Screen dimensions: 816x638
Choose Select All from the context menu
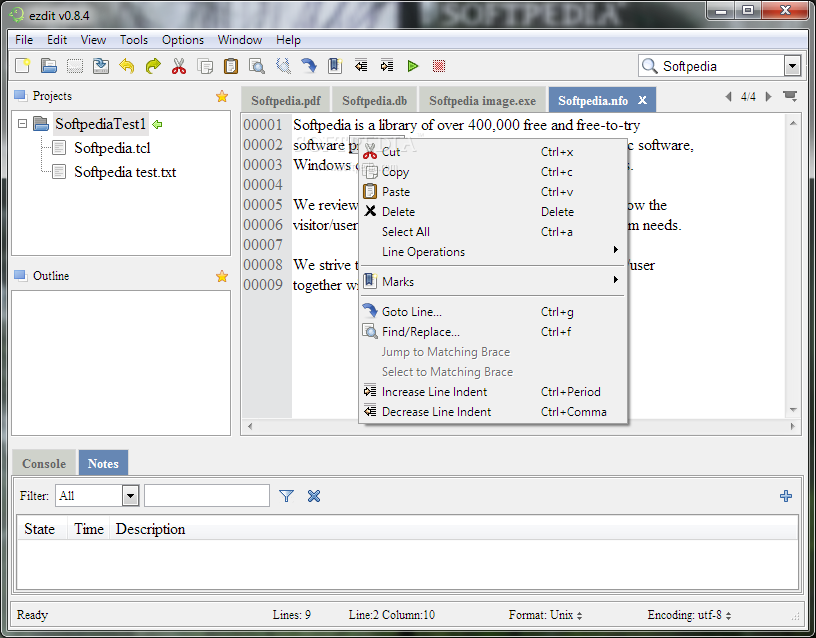click(x=493, y=232)
